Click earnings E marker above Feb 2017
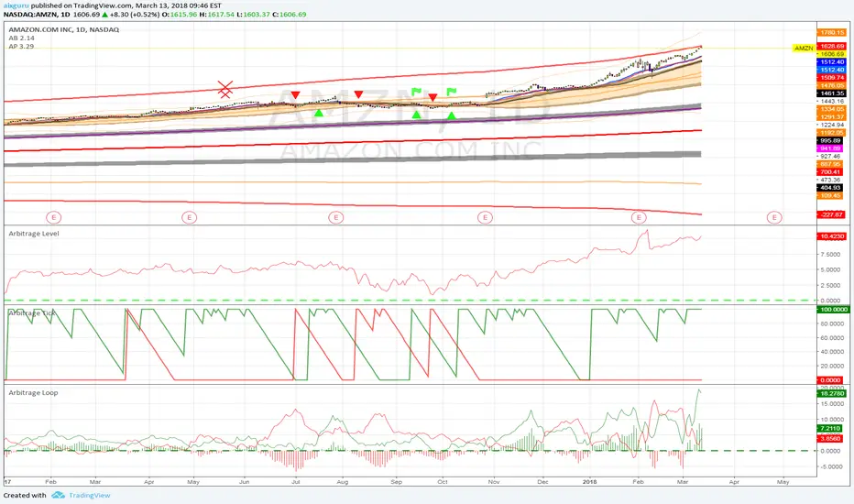This screenshot has height=504, width=854. 53,217
